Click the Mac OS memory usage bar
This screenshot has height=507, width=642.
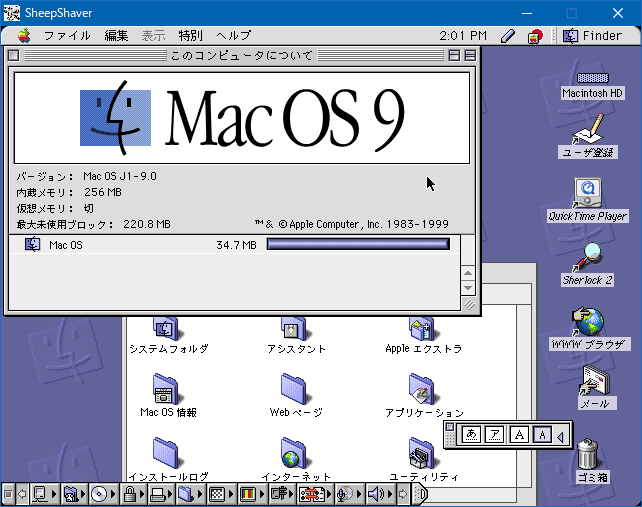pyautogui.click(x=358, y=244)
